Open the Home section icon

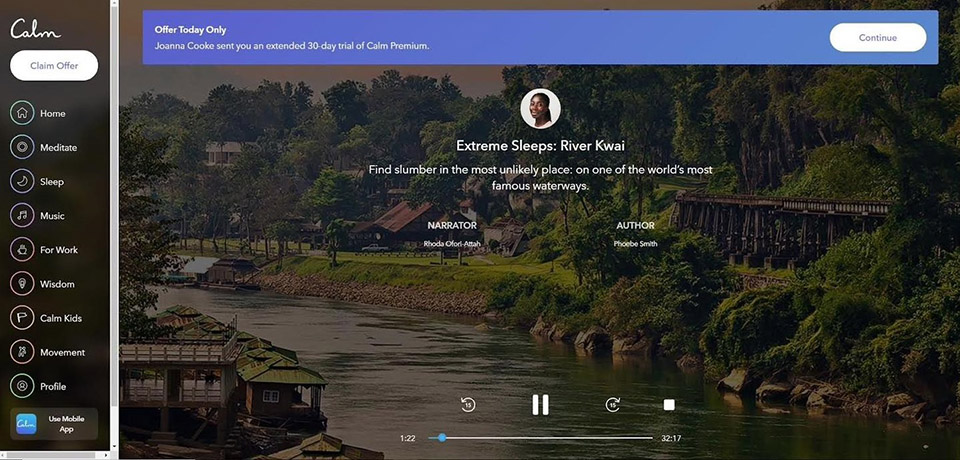pyautogui.click(x=22, y=113)
